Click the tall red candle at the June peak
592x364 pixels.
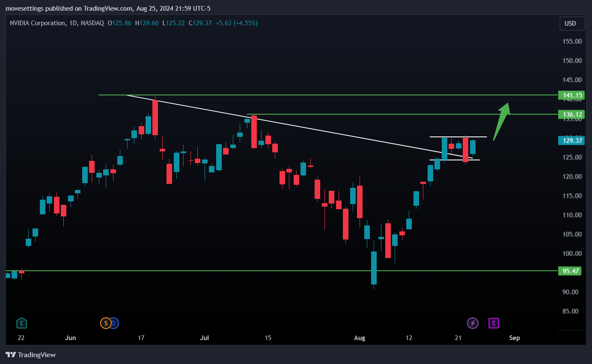click(x=155, y=118)
